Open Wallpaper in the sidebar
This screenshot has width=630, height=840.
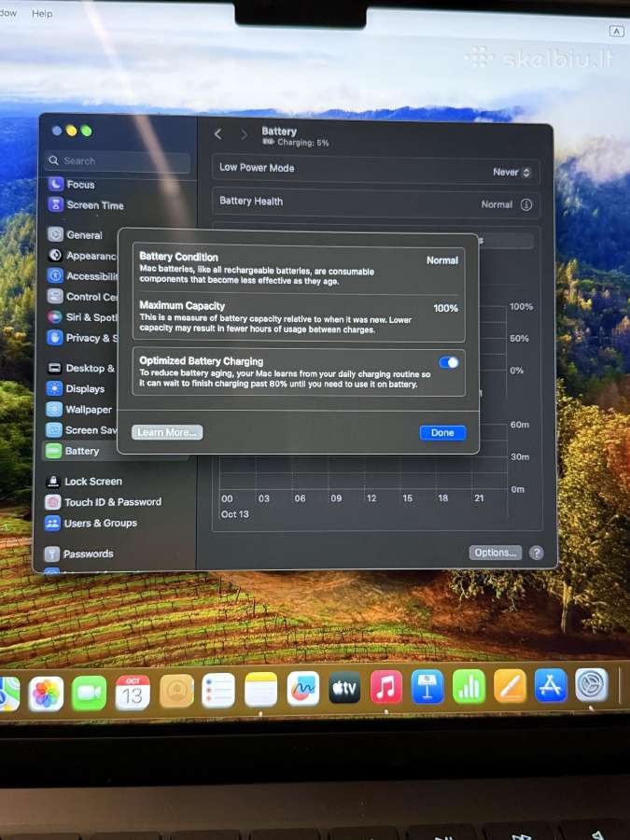79,410
